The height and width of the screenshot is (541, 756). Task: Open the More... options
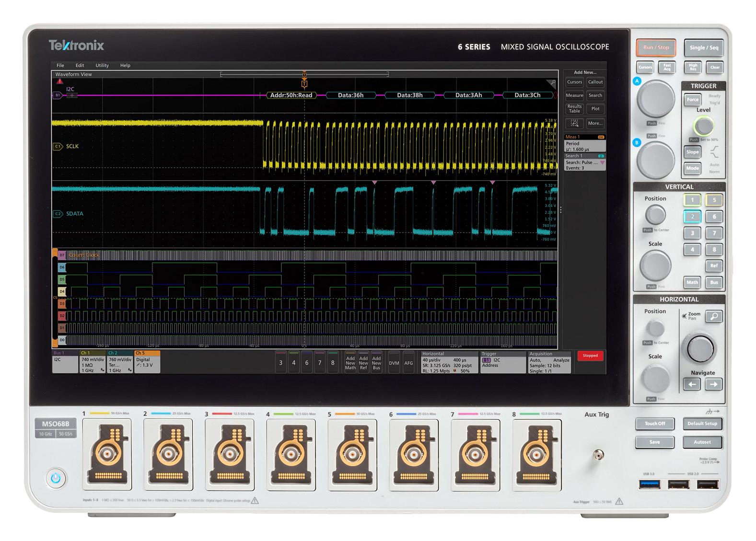(595, 123)
